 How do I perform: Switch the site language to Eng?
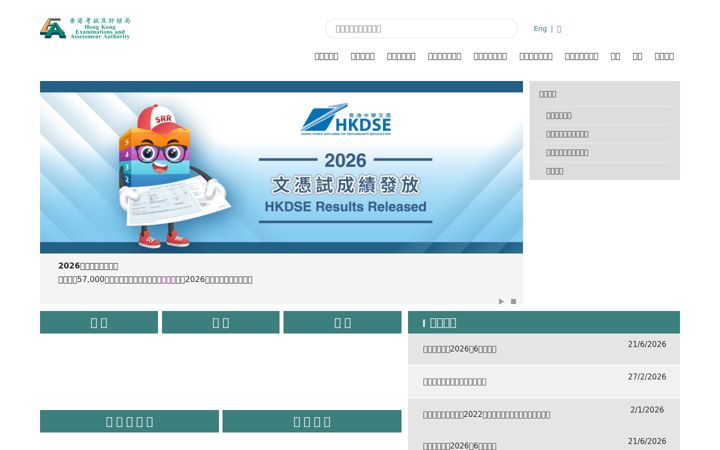(540, 28)
